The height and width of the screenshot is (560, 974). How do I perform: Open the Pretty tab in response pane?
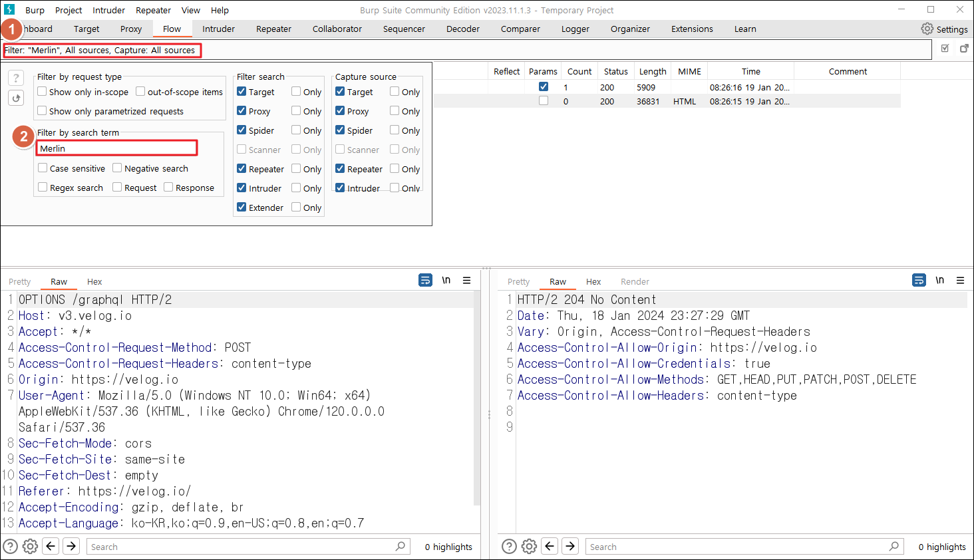(519, 281)
